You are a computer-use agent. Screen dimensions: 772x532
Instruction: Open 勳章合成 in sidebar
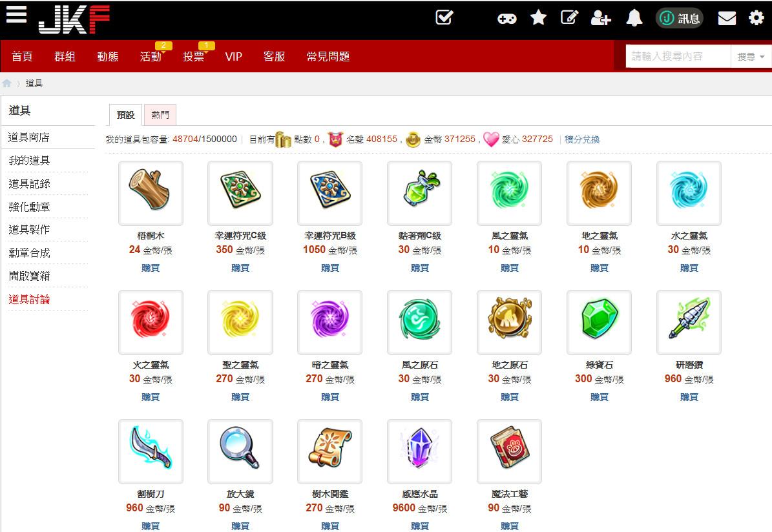pyautogui.click(x=29, y=253)
